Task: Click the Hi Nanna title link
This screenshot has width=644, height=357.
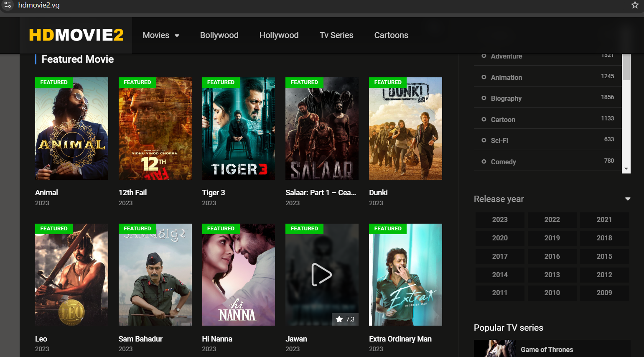Action: pyautogui.click(x=217, y=339)
